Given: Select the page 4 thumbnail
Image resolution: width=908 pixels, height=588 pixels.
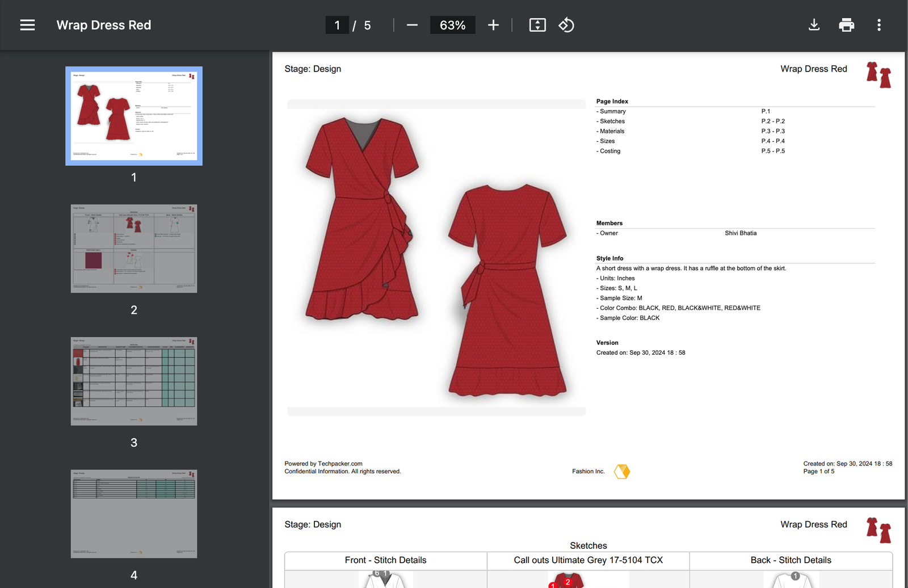Looking at the screenshot, I should tap(133, 514).
